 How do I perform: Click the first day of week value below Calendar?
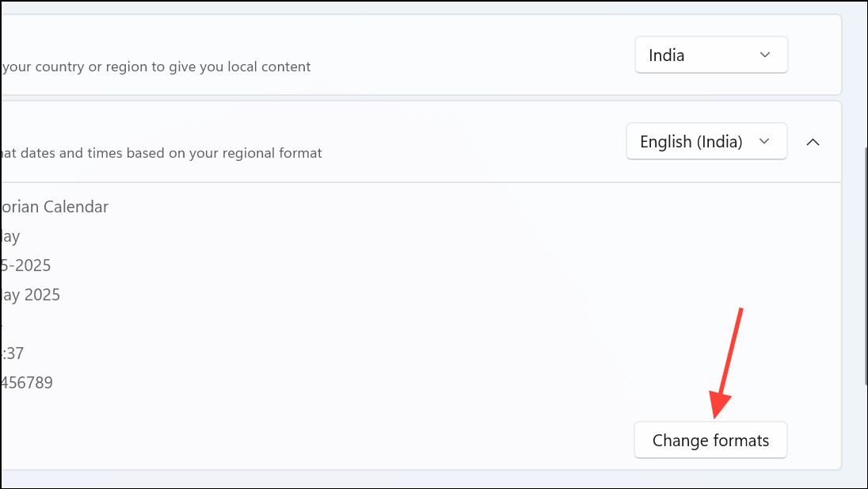click(10, 236)
